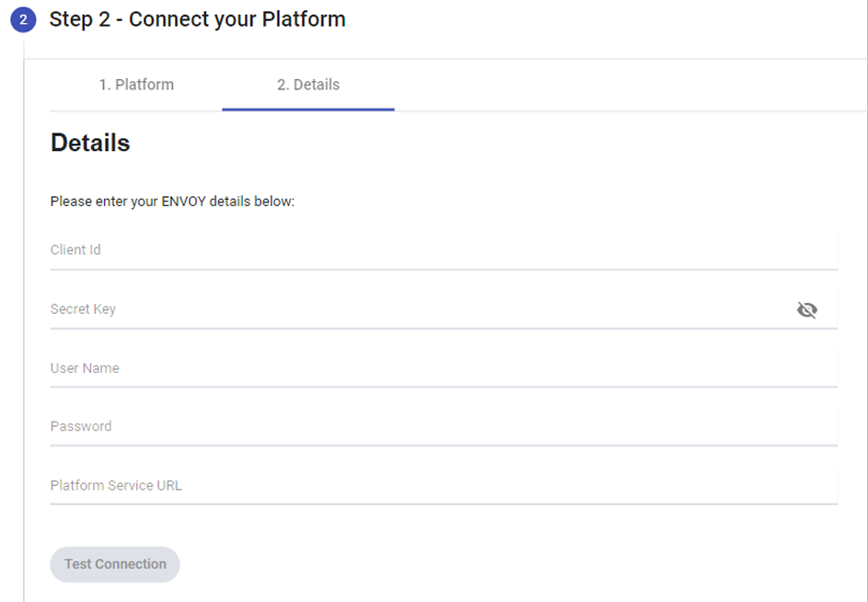The height and width of the screenshot is (602, 868).
Task: Click 'Please enter your ENVOY details below' text
Action: click(x=172, y=202)
